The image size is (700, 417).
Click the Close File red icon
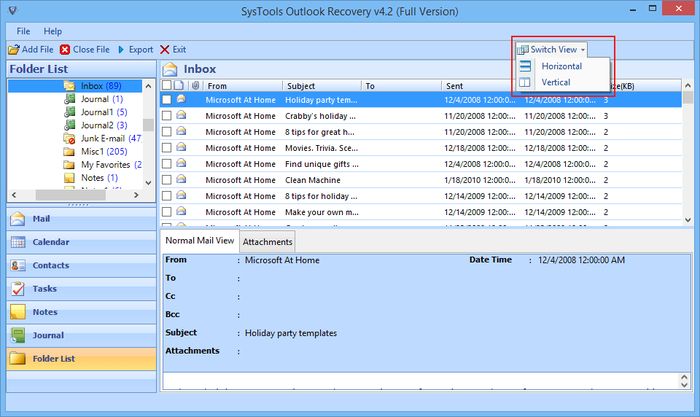point(65,49)
